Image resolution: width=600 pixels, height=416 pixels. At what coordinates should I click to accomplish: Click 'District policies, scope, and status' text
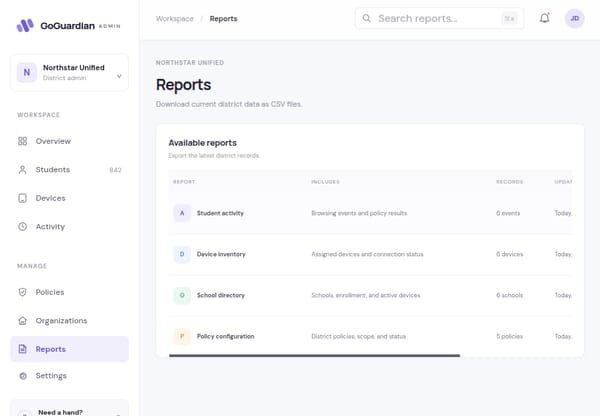point(359,336)
